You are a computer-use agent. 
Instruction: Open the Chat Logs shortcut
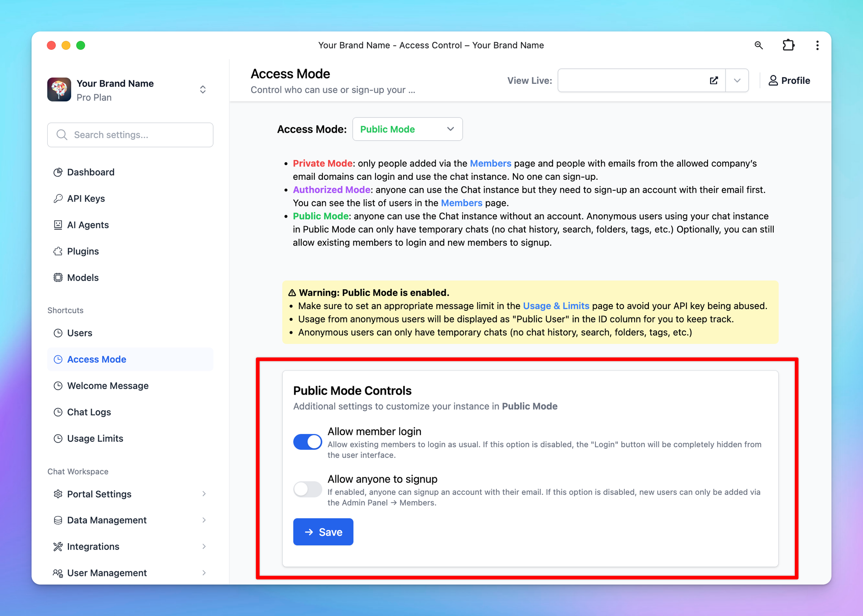(130, 412)
